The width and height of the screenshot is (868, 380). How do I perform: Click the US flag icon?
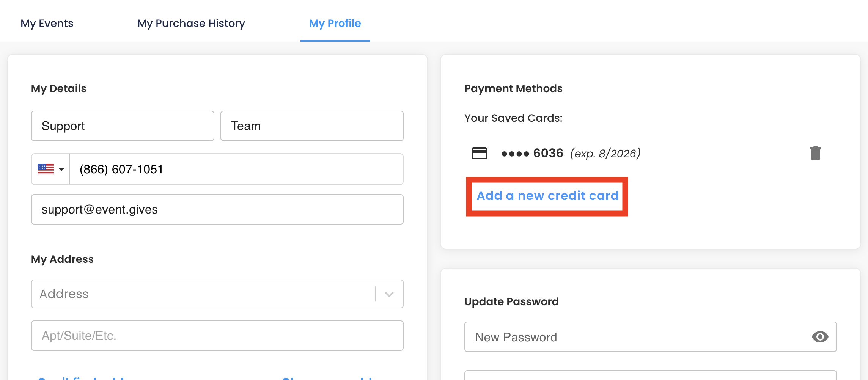click(46, 169)
